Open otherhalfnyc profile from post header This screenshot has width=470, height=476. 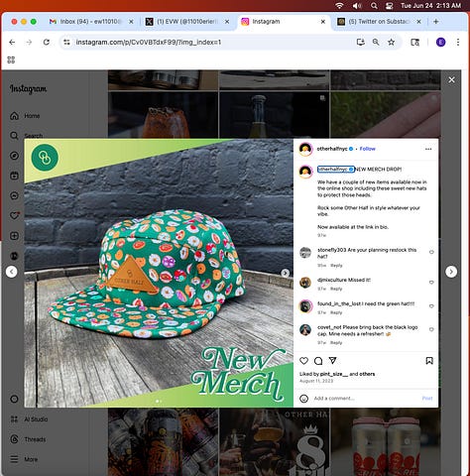point(332,149)
